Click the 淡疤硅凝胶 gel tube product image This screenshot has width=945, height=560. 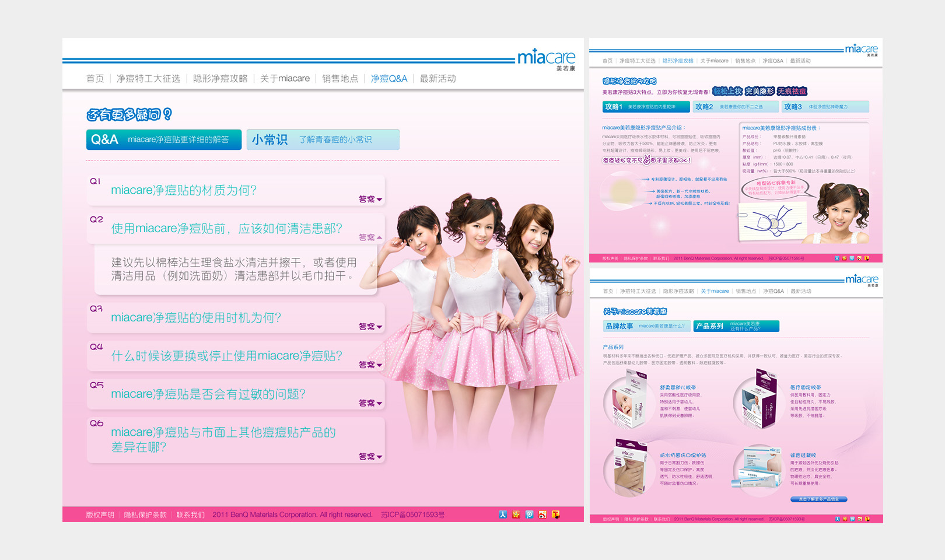[x=758, y=470]
